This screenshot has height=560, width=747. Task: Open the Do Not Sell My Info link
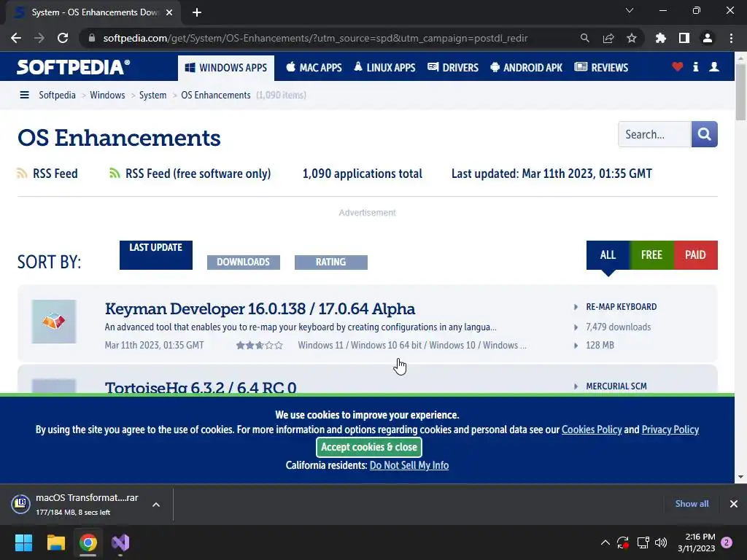(x=409, y=465)
